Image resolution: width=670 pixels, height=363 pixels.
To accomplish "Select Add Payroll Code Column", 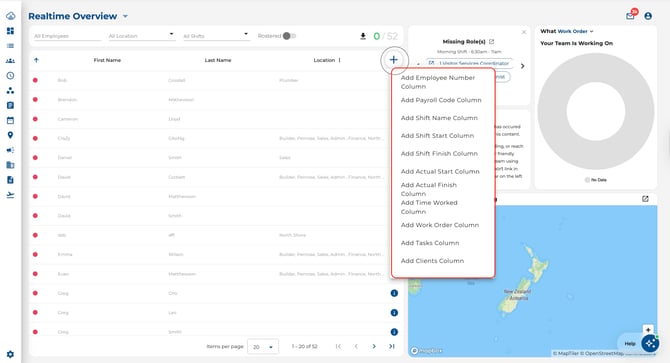I will pos(443,100).
